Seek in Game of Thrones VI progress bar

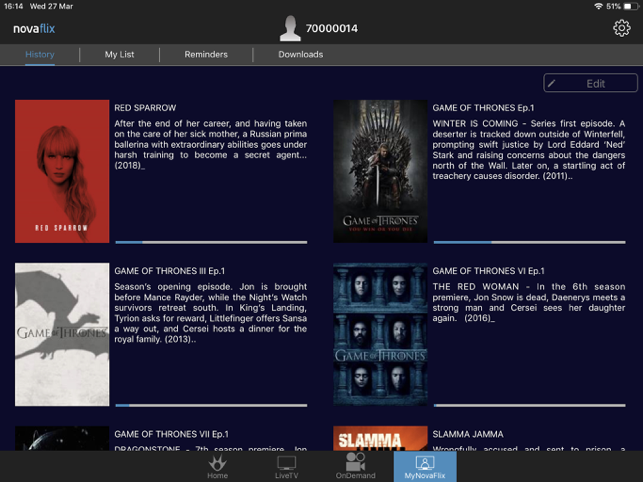click(x=529, y=405)
